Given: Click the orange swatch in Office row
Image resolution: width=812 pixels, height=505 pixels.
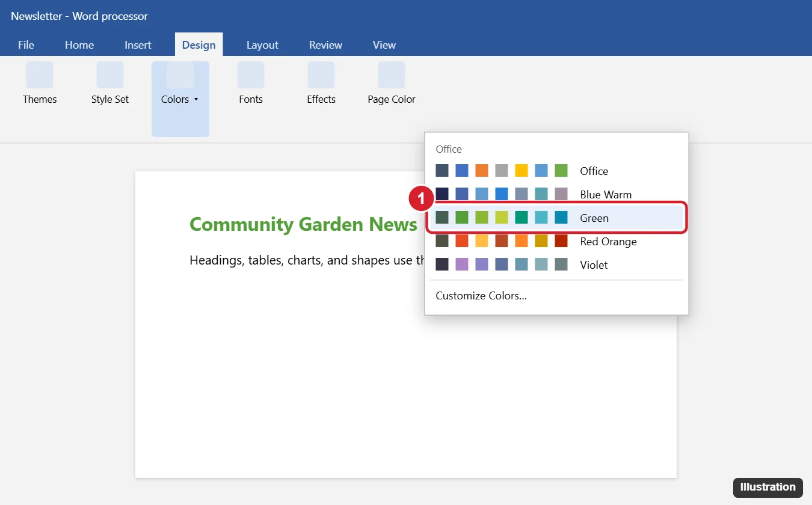Looking at the screenshot, I should 482,171.
